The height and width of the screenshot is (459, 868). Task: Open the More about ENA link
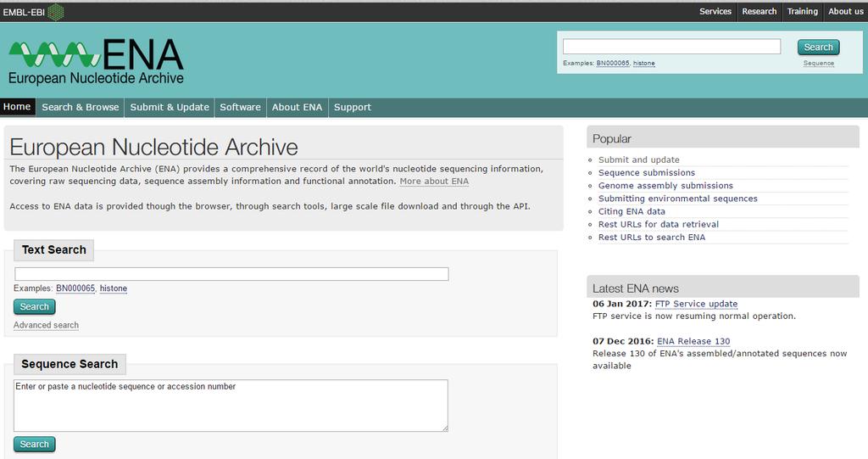[x=434, y=182]
